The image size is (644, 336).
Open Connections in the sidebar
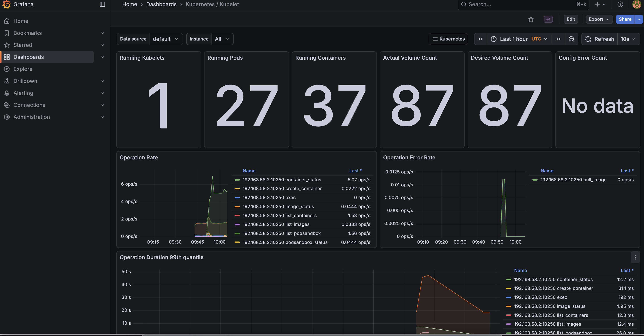click(x=29, y=105)
